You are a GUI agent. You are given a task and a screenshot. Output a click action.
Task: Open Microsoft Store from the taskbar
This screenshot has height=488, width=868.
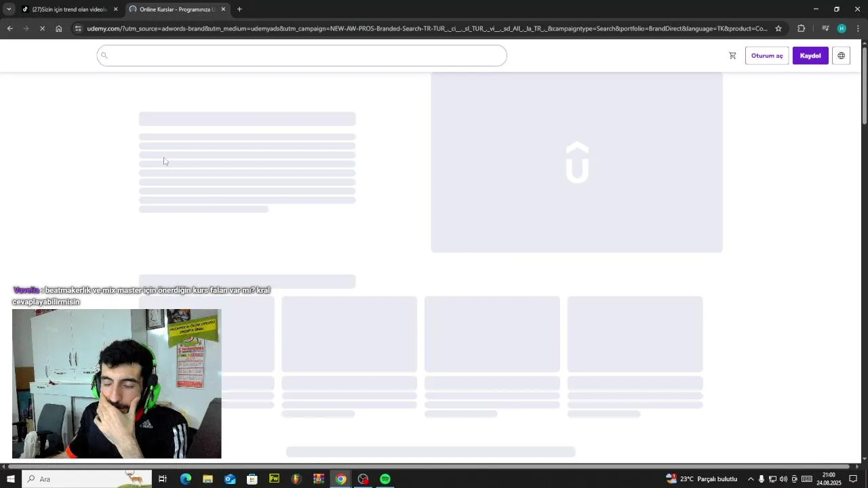point(252,479)
